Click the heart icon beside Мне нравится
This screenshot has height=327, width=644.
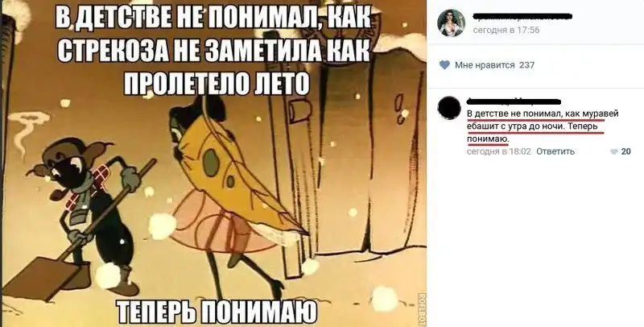point(445,65)
